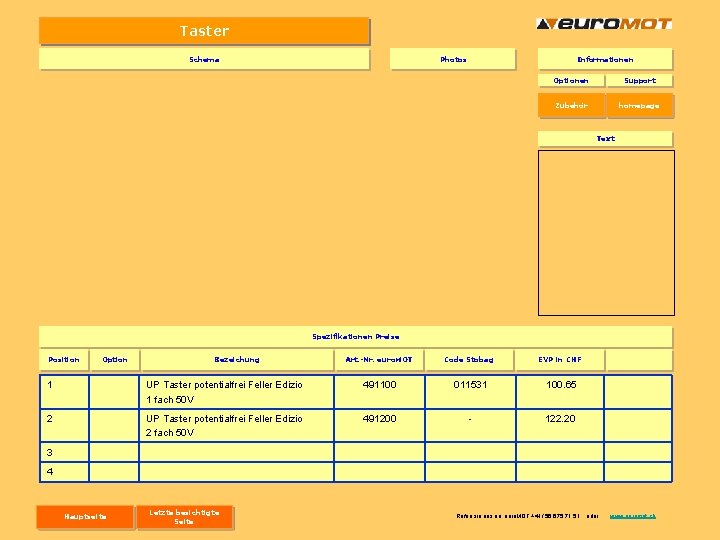
Task: Select the Support tab
Action: click(x=640, y=80)
